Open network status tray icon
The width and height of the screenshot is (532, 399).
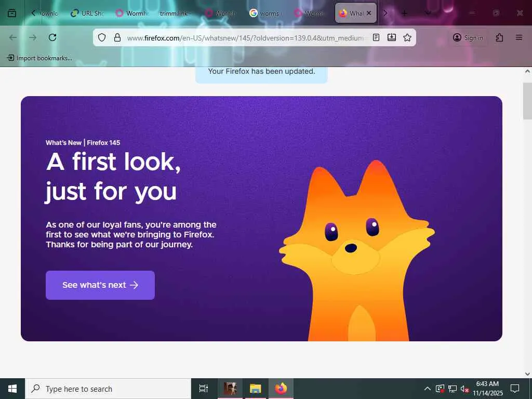click(x=453, y=389)
